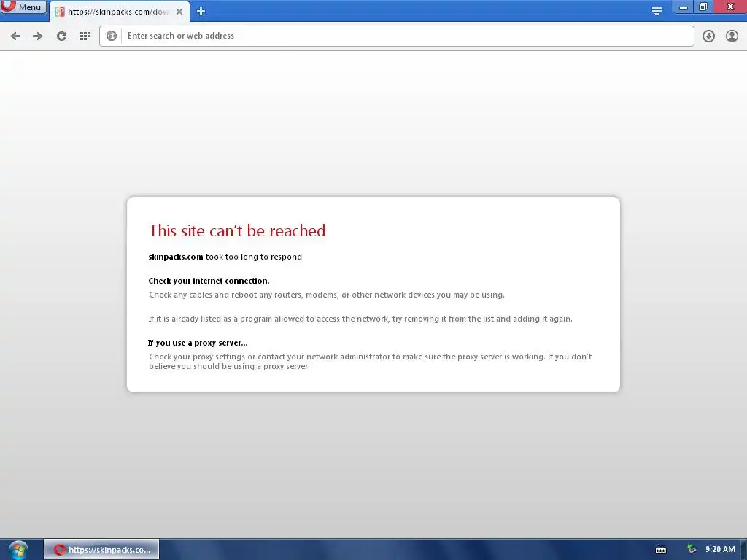The image size is (747, 560).
Task: Open the Opera Menu button
Action: point(23,7)
